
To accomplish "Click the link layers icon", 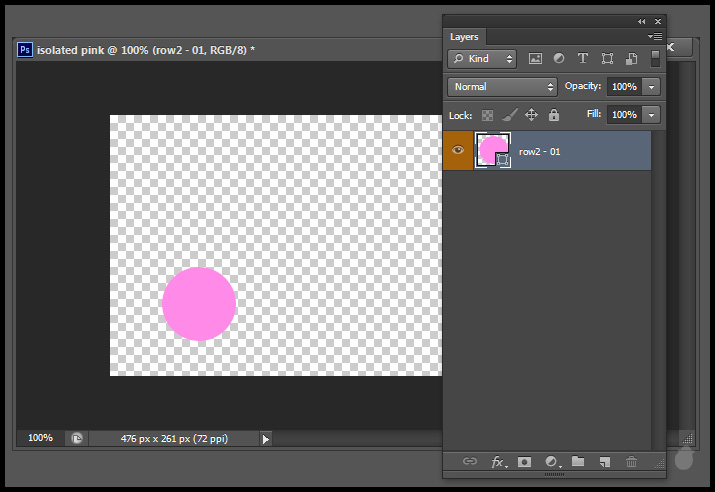I will (x=470, y=461).
